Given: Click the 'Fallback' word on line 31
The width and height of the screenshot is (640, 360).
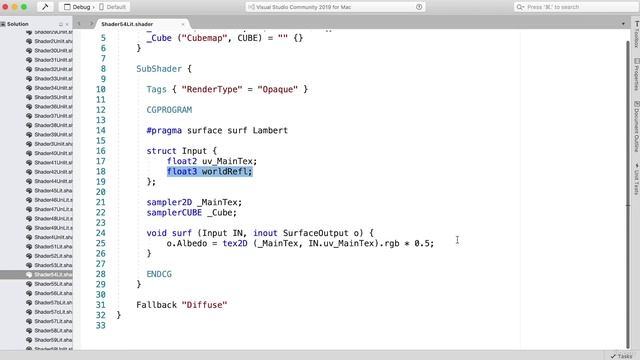Looking at the screenshot, I should [x=156, y=305].
